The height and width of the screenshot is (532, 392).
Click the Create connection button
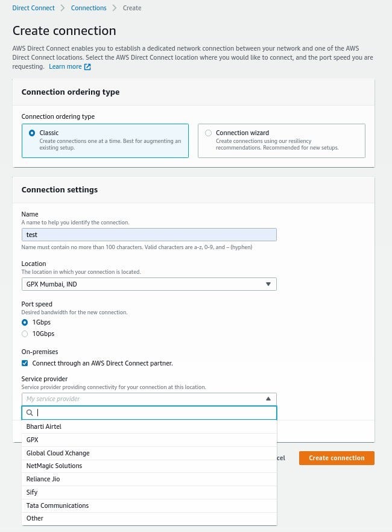(x=337, y=458)
